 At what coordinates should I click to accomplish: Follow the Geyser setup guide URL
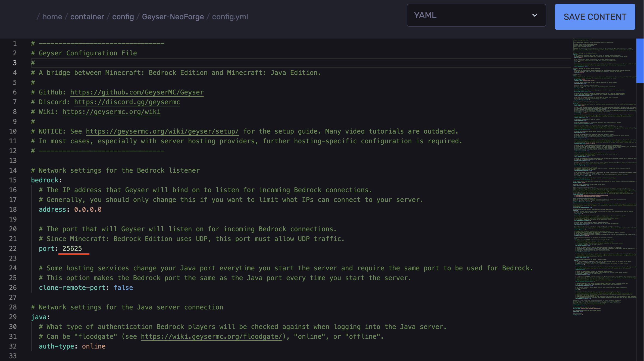(162, 131)
